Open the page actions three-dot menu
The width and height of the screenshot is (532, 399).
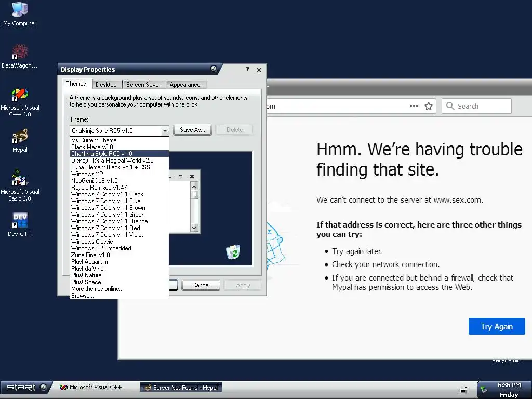pyautogui.click(x=414, y=106)
